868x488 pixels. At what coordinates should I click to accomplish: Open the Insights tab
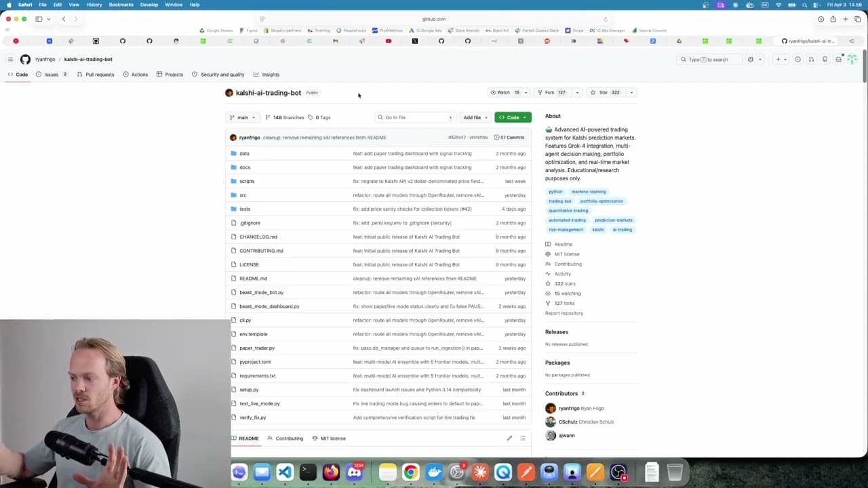pos(267,75)
